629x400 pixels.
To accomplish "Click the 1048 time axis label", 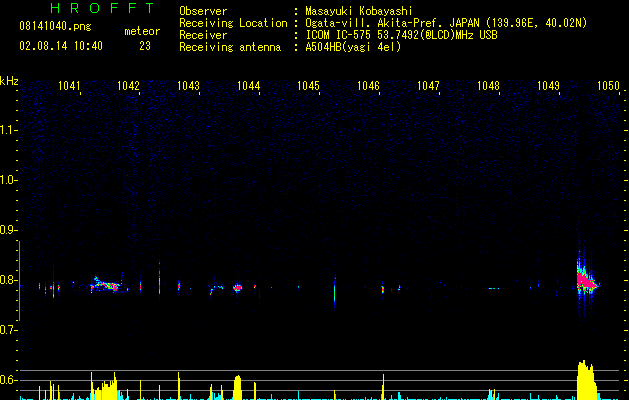I will 488,85.
